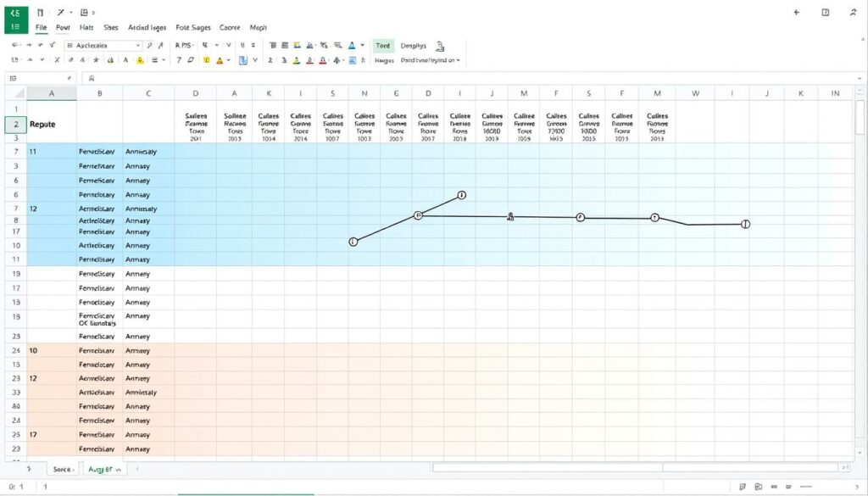Click the undo arrow in the toolbar
The image size is (868, 496).
point(15,46)
